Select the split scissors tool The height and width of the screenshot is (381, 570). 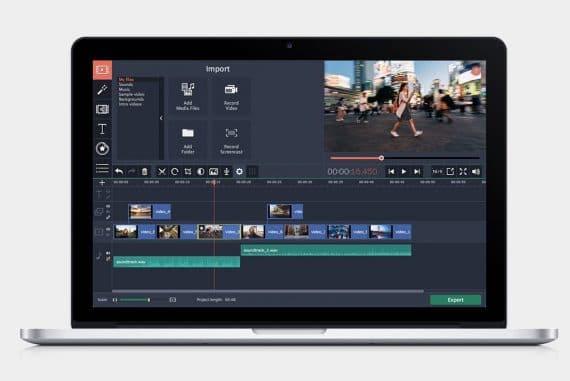(x=162, y=172)
